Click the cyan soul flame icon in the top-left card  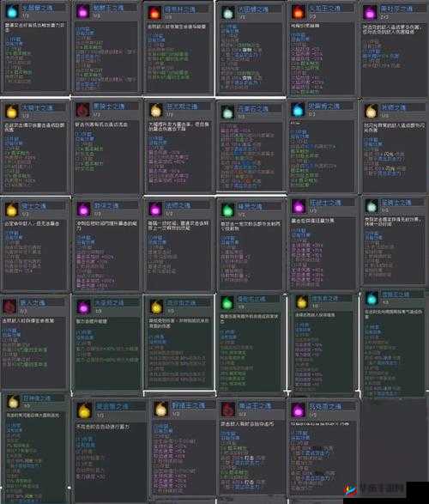[x=12, y=11]
